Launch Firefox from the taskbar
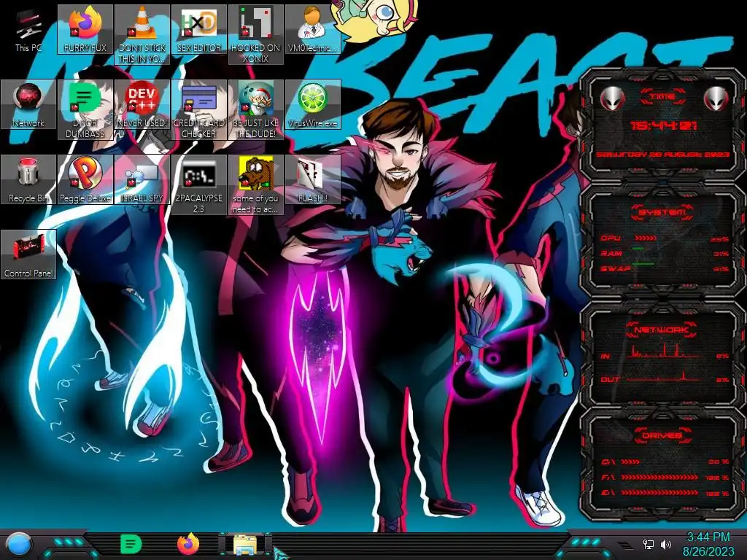This screenshot has height=560, width=747. pos(188,544)
